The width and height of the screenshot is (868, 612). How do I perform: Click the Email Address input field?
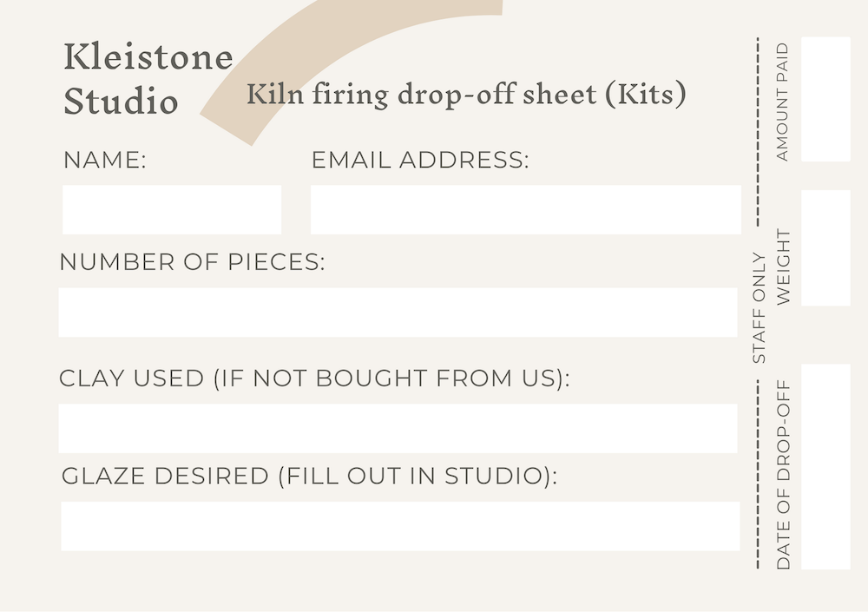[x=525, y=209]
